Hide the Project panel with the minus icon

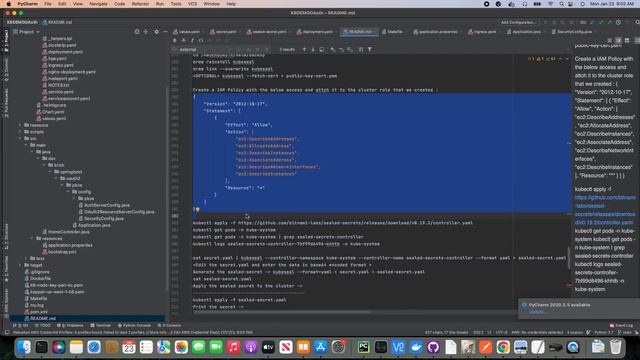tap(165, 31)
